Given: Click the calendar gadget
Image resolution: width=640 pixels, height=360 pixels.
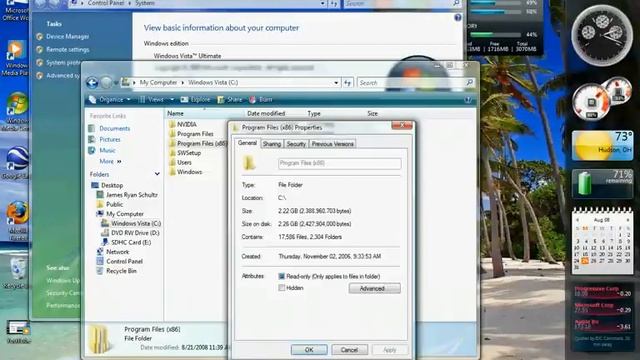Looking at the screenshot, I should click(x=602, y=240).
